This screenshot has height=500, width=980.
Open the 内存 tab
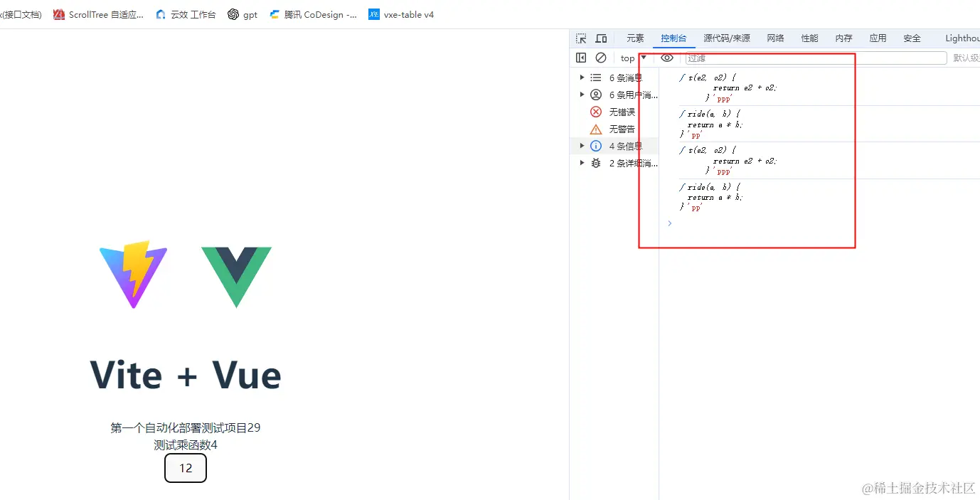(x=843, y=38)
